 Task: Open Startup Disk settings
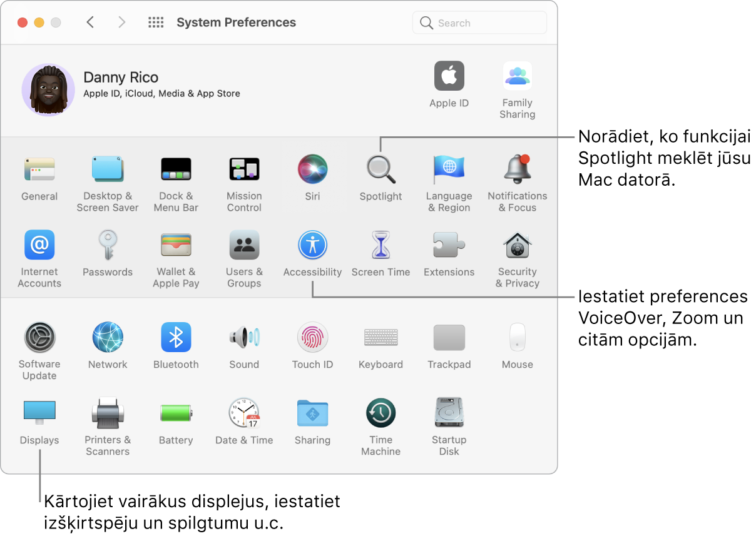[449, 413]
